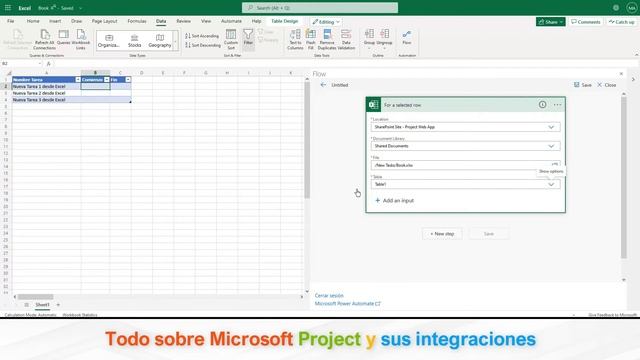Image resolution: width=640 pixels, height=360 pixels.
Task: Select cell Nueva Tarea 2 desde Excel
Action: 47,93
